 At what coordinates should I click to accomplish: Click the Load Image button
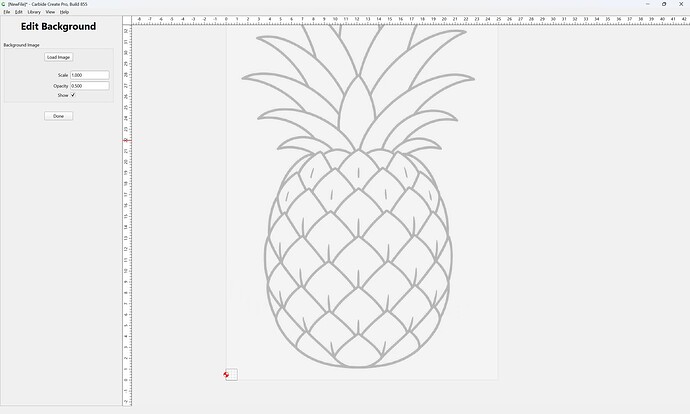tap(59, 57)
